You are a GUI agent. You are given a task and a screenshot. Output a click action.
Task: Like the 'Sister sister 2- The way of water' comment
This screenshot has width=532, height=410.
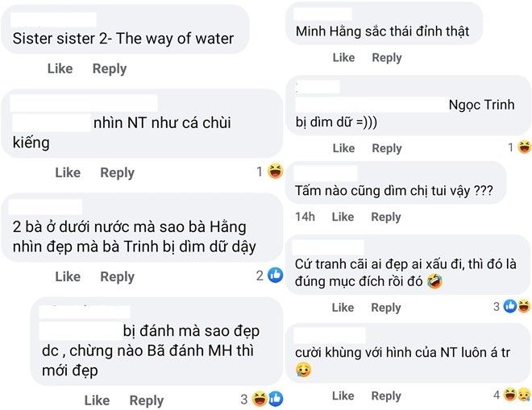(60, 68)
